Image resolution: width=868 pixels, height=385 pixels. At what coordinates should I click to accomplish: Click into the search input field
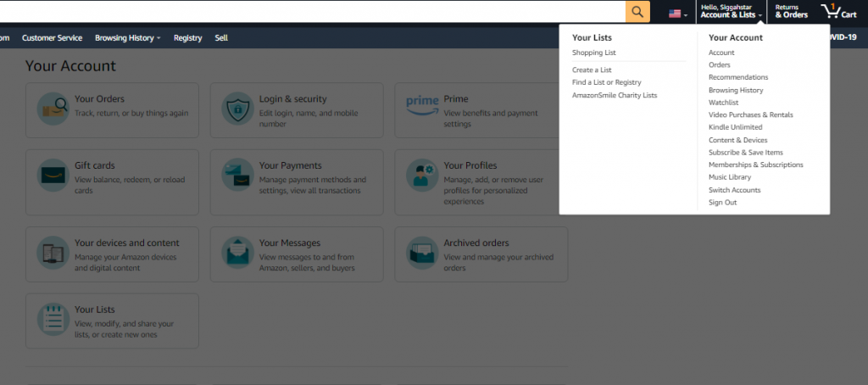[x=312, y=12]
